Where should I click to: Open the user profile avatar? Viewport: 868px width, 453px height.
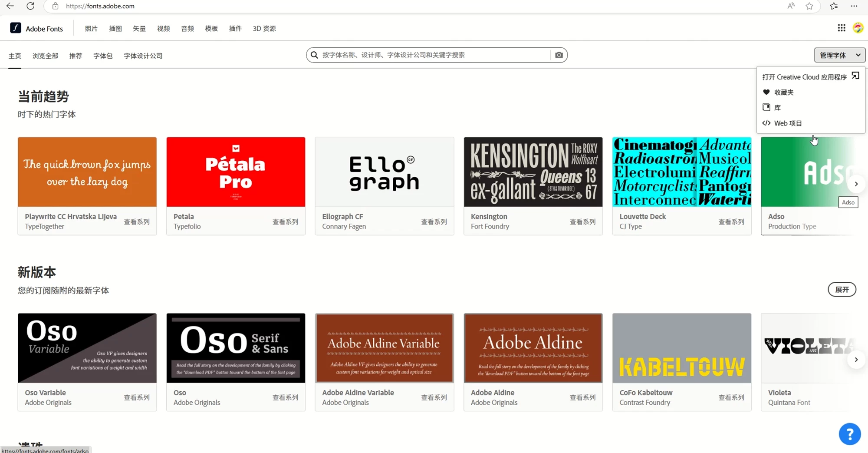tap(858, 28)
